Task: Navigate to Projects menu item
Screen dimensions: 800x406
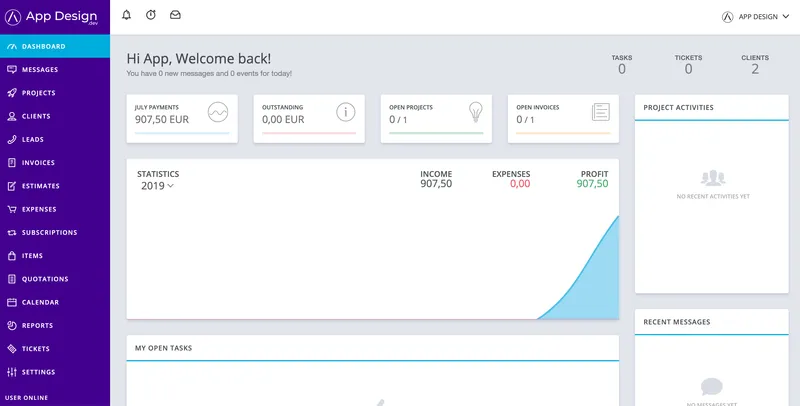Action: click(55, 93)
